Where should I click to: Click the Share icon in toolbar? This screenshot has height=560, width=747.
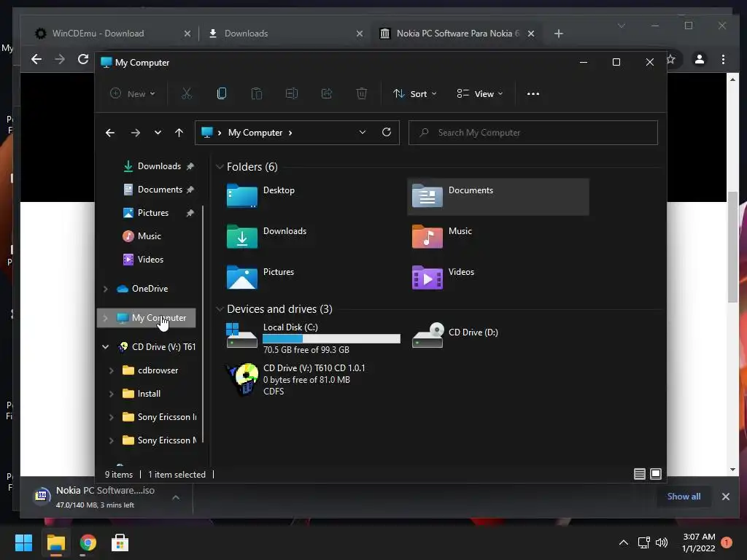tap(327, 94)
